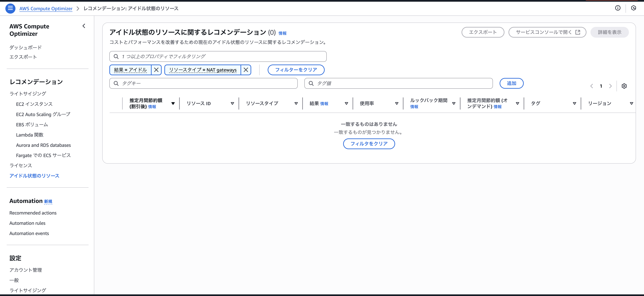Click the info circle icon top right

tap(618, 8)
